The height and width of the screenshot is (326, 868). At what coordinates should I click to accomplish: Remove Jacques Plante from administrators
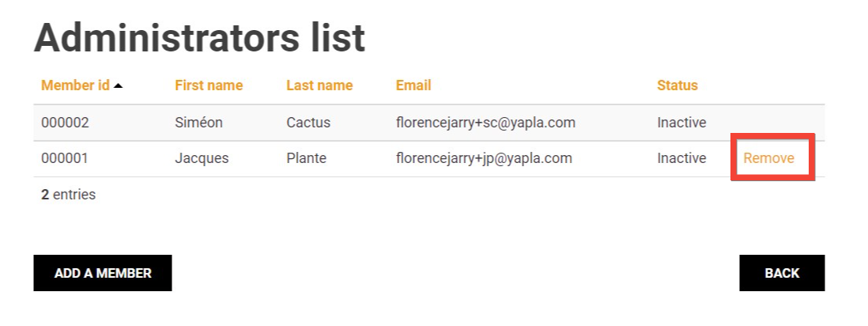768,158
